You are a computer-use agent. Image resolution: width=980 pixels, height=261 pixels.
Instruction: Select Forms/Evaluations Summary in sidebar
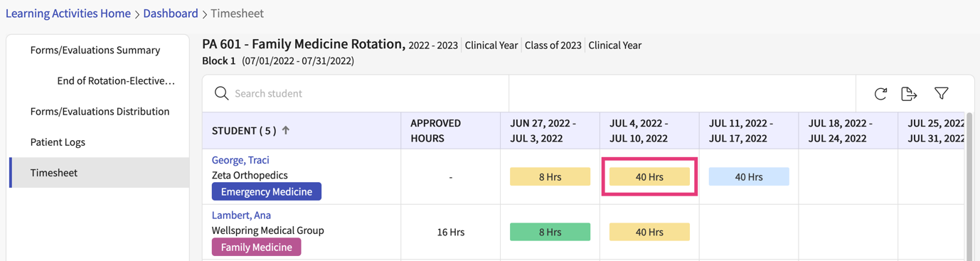pos(95,50)
